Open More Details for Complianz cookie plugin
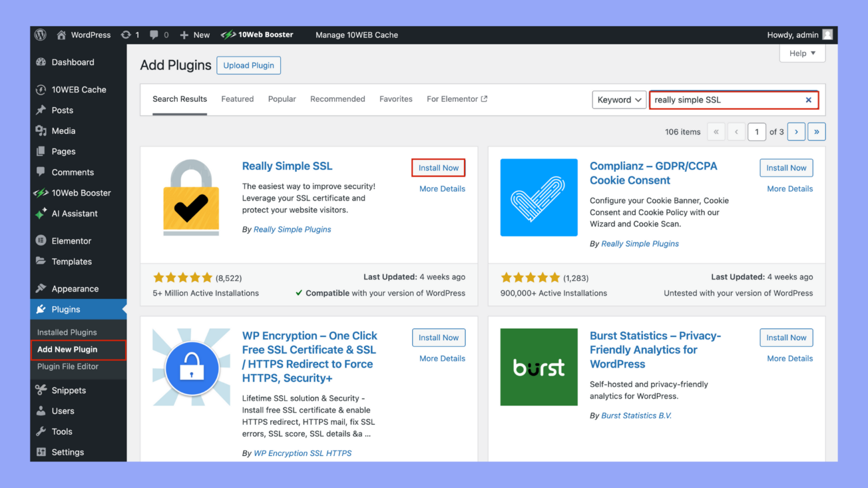The width and height of the screenshot is (868, 488). pos(790,188)
